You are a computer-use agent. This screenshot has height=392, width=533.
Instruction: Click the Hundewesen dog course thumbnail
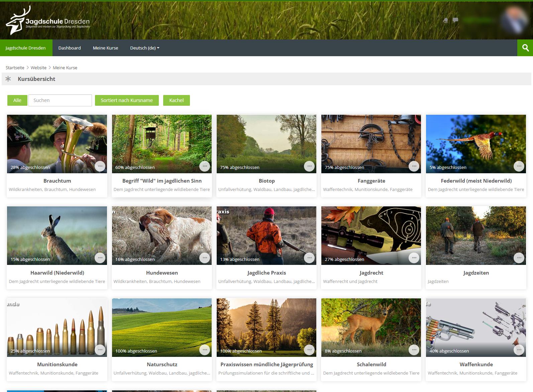tap(162, 235)
